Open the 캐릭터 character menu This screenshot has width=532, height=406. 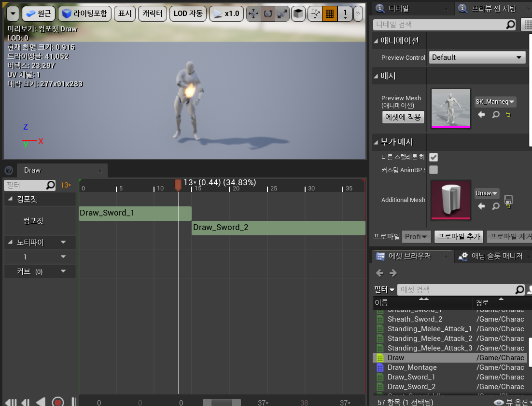[153, 14]
